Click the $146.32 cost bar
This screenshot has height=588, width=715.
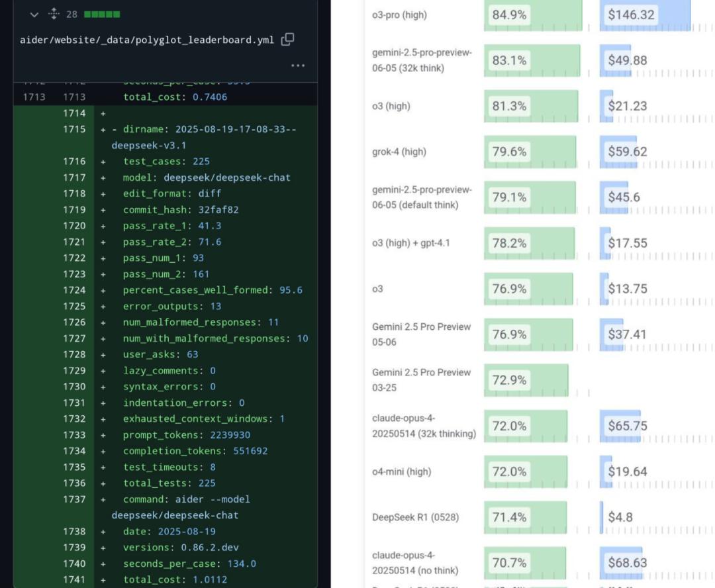(644, 15)
